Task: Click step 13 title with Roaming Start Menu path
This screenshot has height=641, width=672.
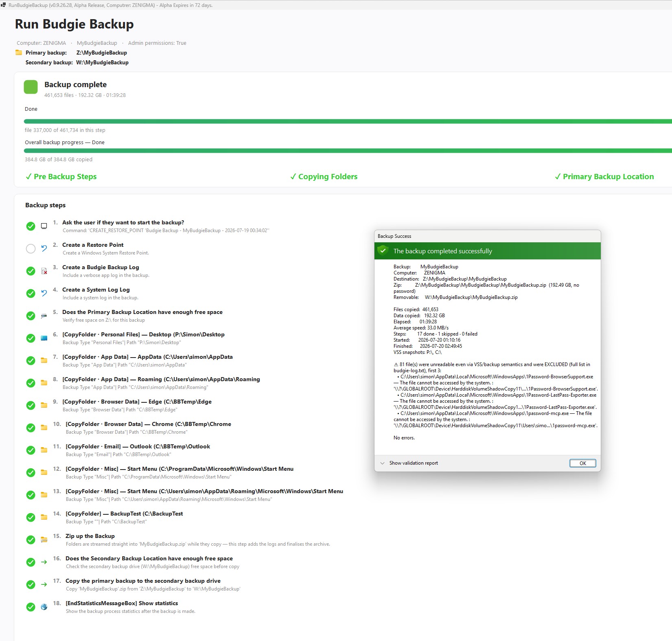Action: coord(204,491)
